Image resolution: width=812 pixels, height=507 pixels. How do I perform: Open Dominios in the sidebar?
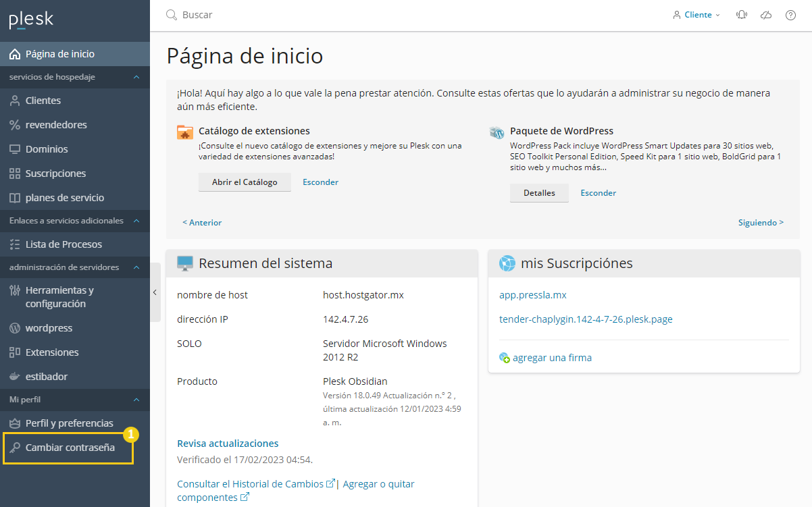coord(75,149)
